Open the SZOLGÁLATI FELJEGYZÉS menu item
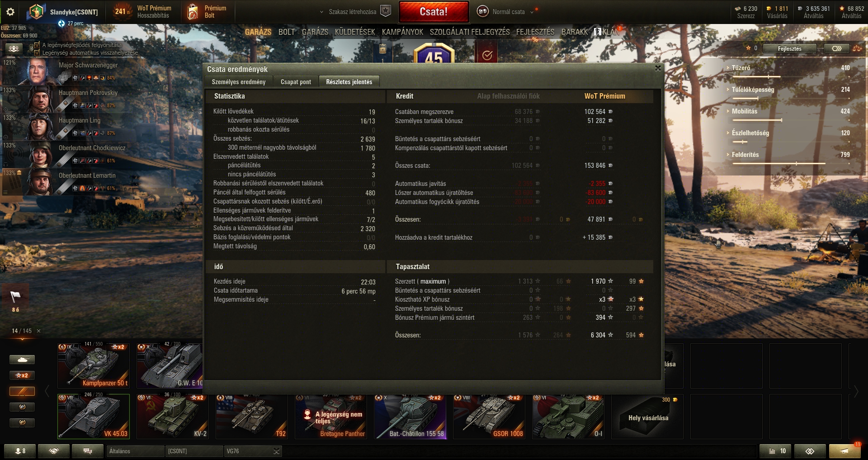 (470, 32)
